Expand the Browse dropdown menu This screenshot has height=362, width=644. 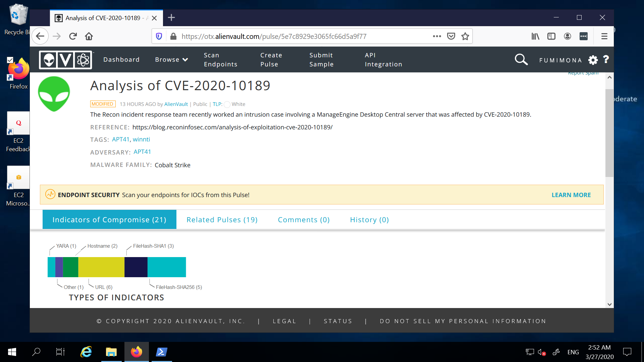coord(171,60)
